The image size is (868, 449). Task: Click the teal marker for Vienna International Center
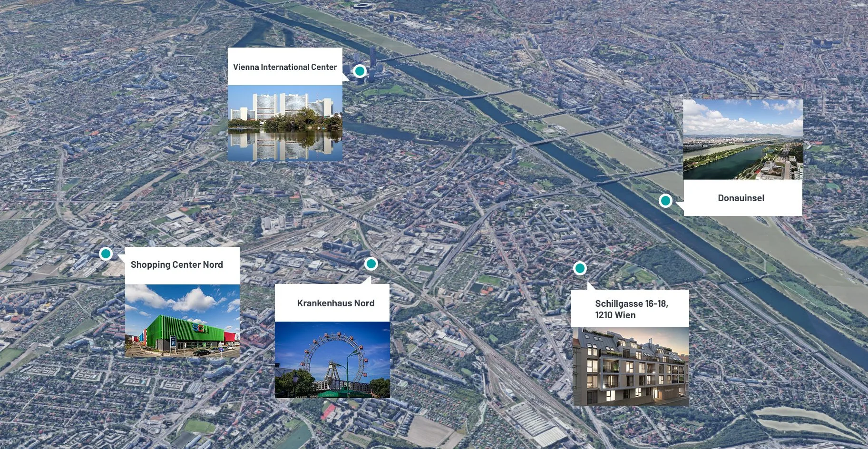click(360, 71)
